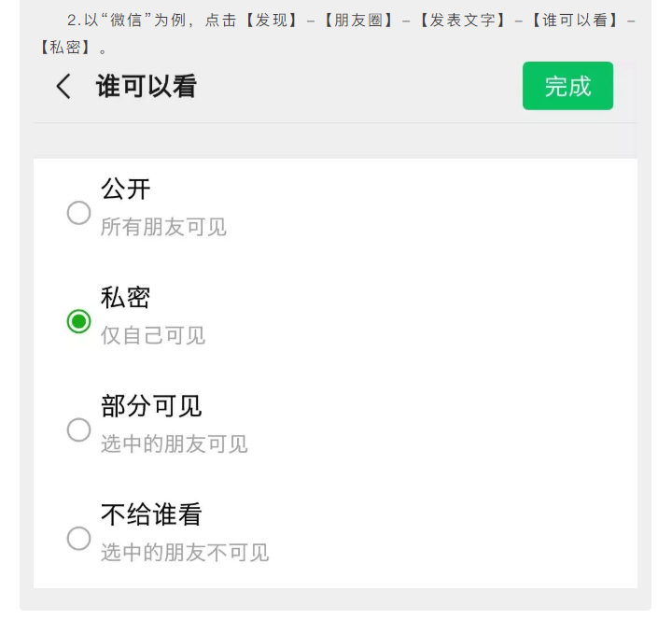Click the 私密 option title text
Image resolution: width=672 pixels, height=619 pixels.
126,298
